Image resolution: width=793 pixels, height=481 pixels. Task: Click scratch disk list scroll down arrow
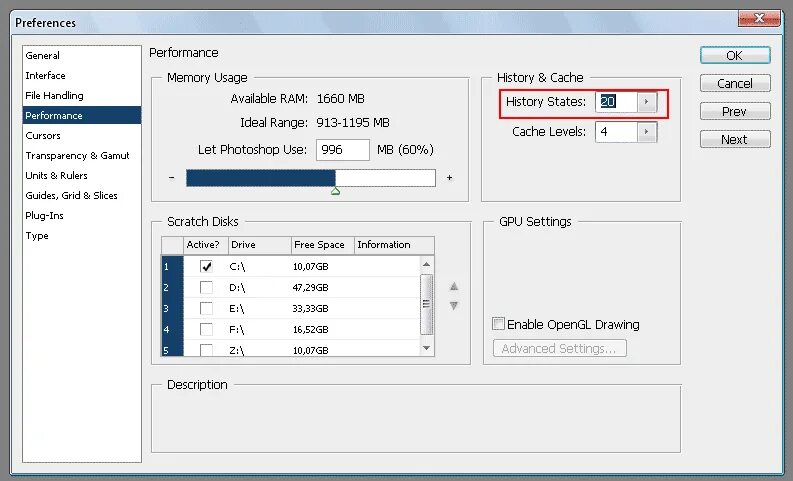point(426,348)
